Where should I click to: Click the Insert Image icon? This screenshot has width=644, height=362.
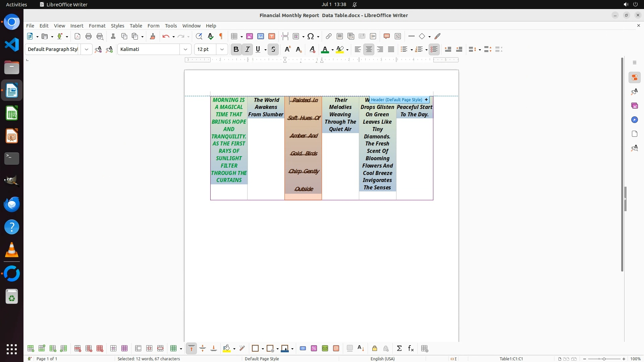point(250,36)
